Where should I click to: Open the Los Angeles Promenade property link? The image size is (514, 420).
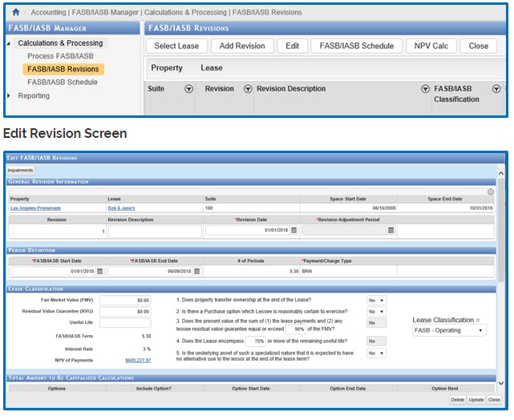pyautogui.click(x=34, y=208)
